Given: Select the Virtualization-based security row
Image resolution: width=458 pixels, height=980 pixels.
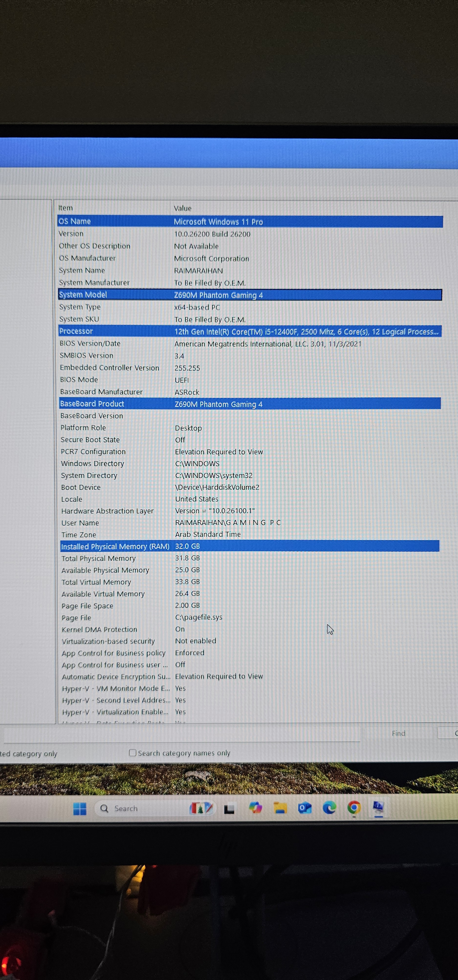Looking at the screenshot, I should 250,641.
